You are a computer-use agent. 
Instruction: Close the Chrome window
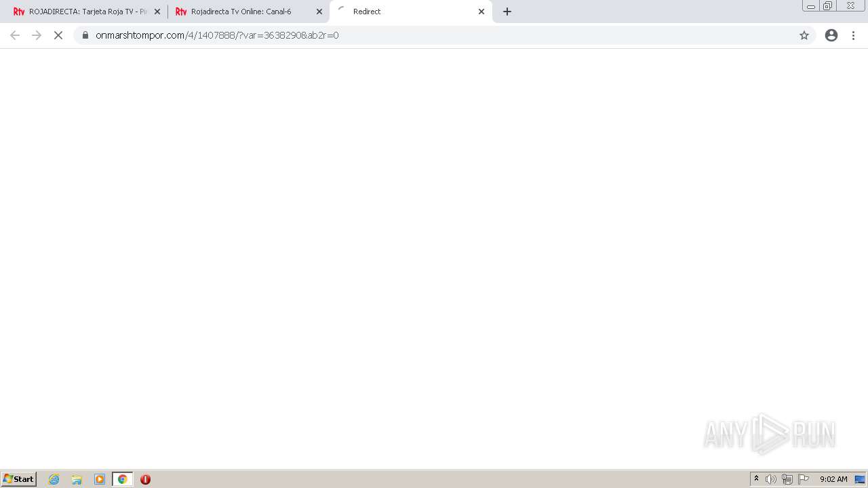(850, 6)
